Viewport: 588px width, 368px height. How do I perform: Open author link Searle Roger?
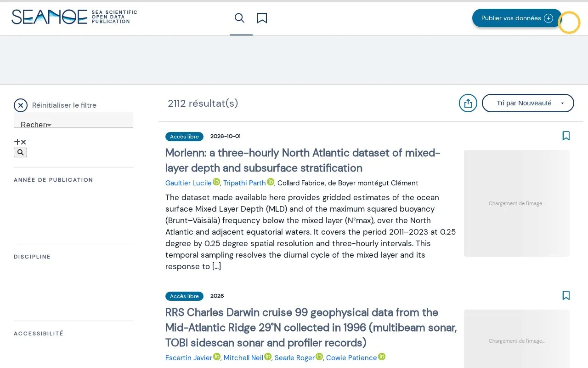(x=294, y=358)
